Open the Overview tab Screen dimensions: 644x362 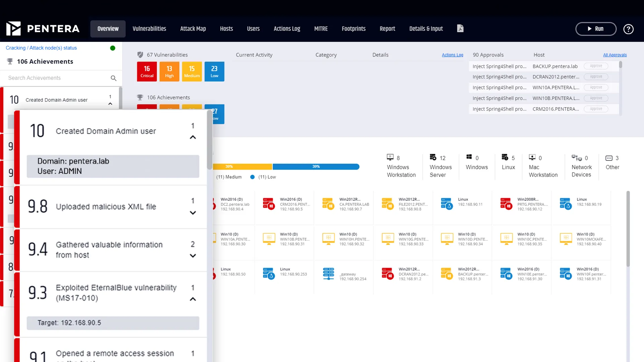click(x=108, y=29)
